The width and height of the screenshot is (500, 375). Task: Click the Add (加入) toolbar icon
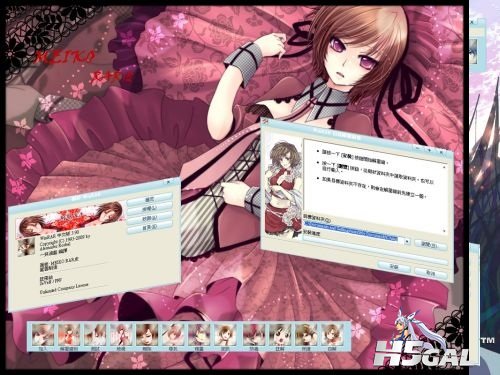tap(43, 336)
